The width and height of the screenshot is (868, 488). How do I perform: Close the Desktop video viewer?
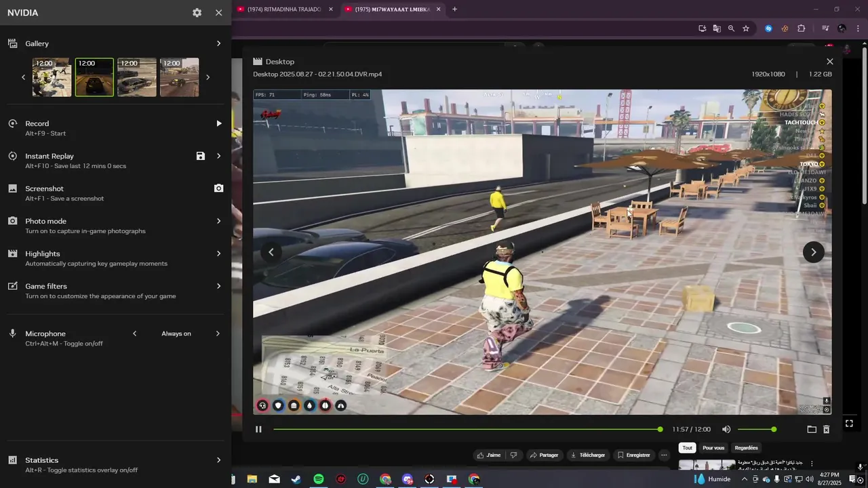829,61
